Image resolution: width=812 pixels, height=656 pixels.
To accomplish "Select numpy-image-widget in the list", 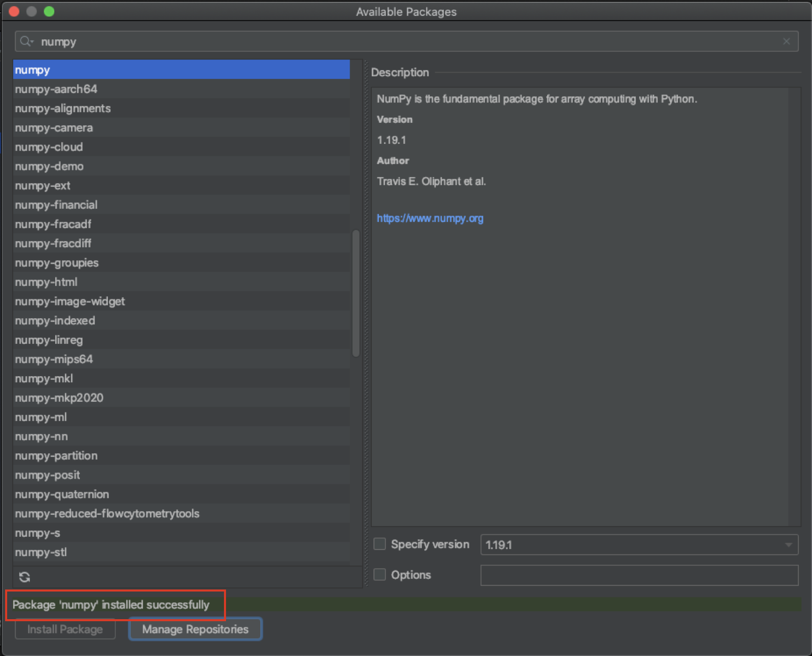I will click(x=182, y=301).
